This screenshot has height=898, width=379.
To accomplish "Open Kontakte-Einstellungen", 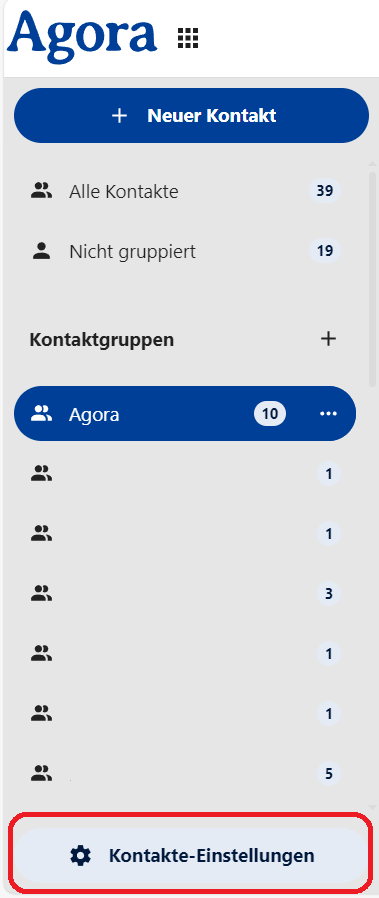I will (x=191, y=856).
